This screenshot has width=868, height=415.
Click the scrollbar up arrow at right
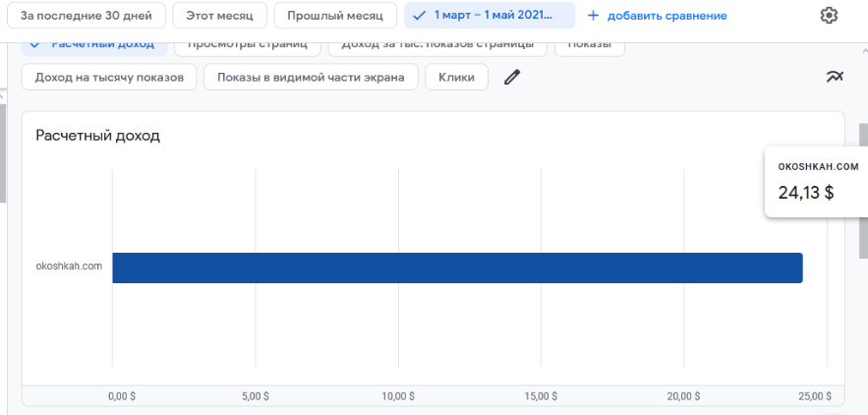(x=863, y=50)
